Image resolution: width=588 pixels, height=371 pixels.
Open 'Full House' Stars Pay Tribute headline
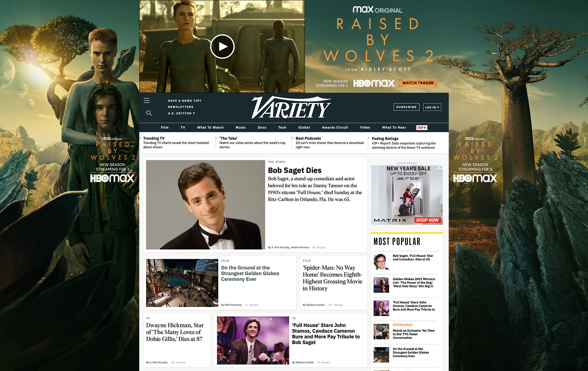[x=326, y=334]
